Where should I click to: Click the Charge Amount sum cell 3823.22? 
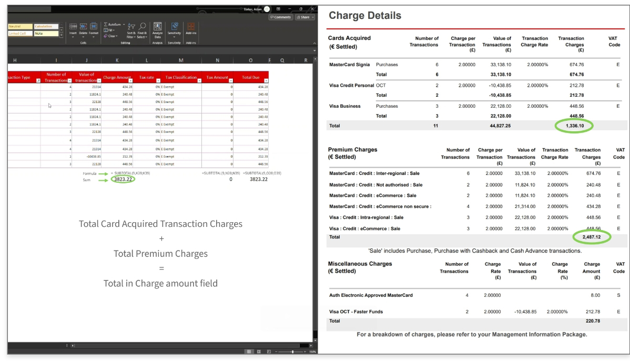(123, 180)
